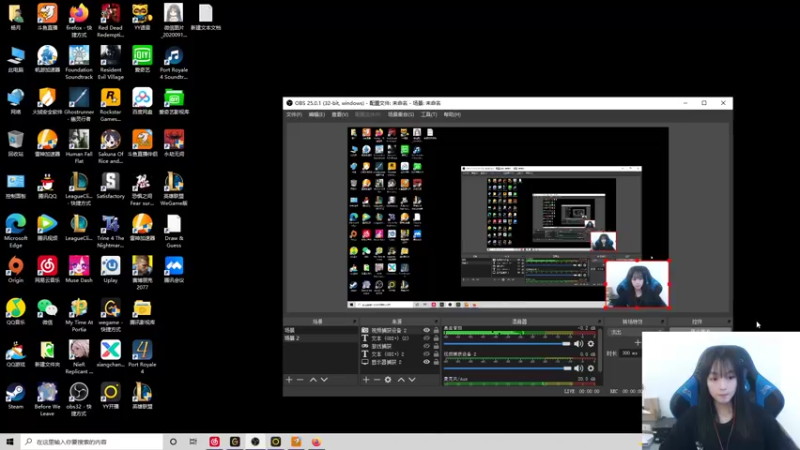Add a new scene with plus icon
The height and width of the screenshot is (450, 800).
(289, 380)
